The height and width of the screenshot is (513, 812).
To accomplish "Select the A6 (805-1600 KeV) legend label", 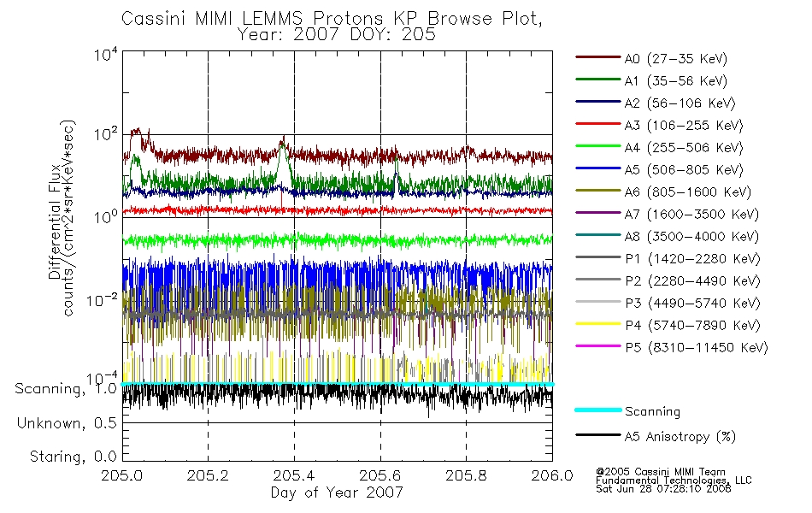I will pyautogui.click(x=688, y=192).
